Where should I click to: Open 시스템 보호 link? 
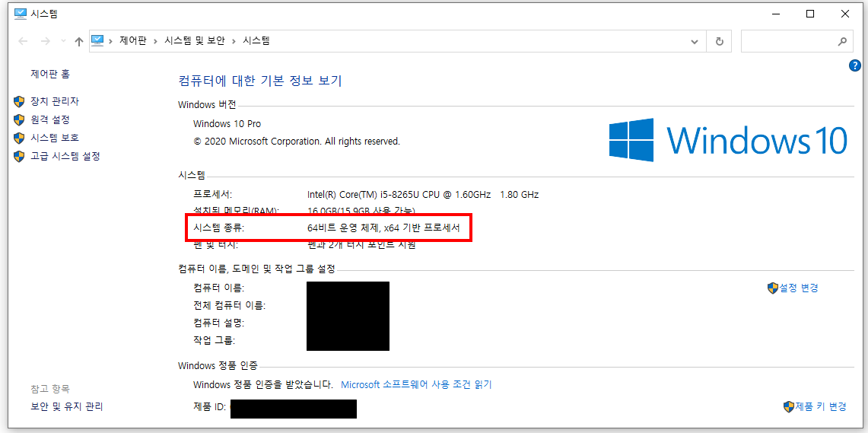pyautogui.click(x=55, y=138)
